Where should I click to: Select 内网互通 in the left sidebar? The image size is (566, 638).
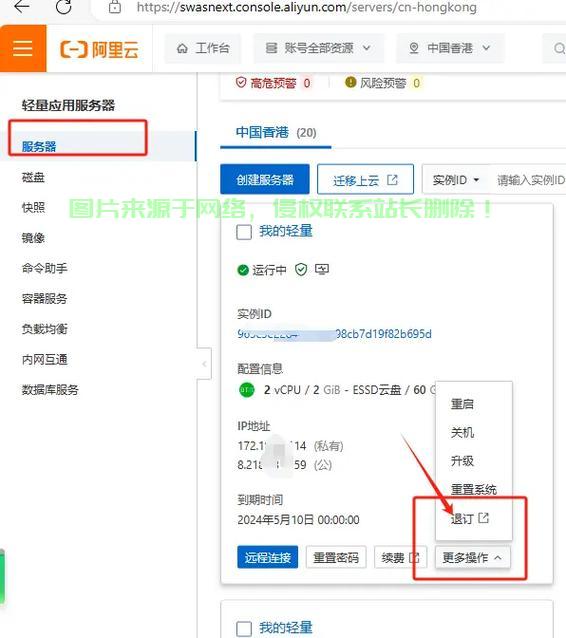click(45, 359)
